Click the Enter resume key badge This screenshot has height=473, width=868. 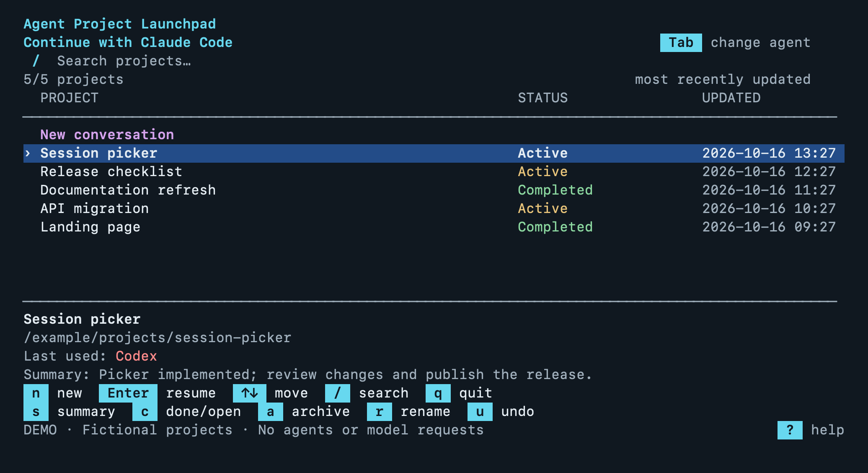128,393
